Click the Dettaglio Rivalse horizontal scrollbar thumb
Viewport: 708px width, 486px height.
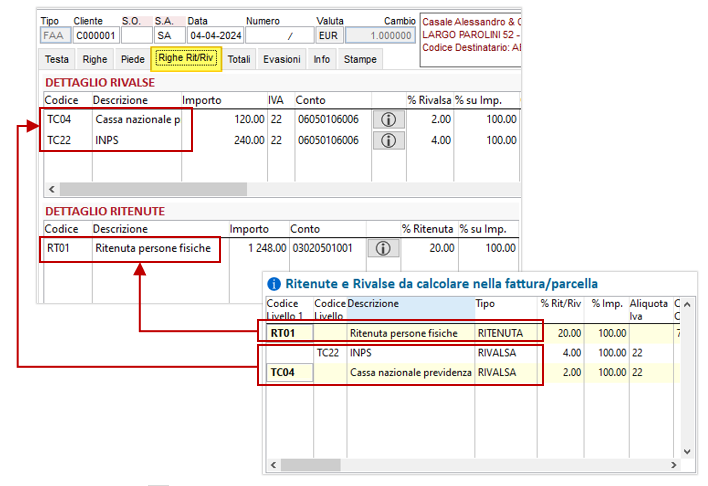[154, 189]
